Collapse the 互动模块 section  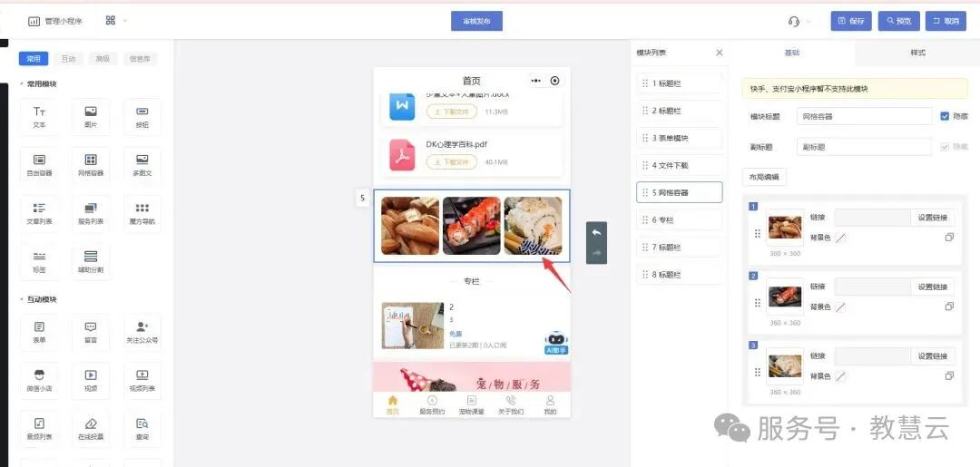click(22, 299)
